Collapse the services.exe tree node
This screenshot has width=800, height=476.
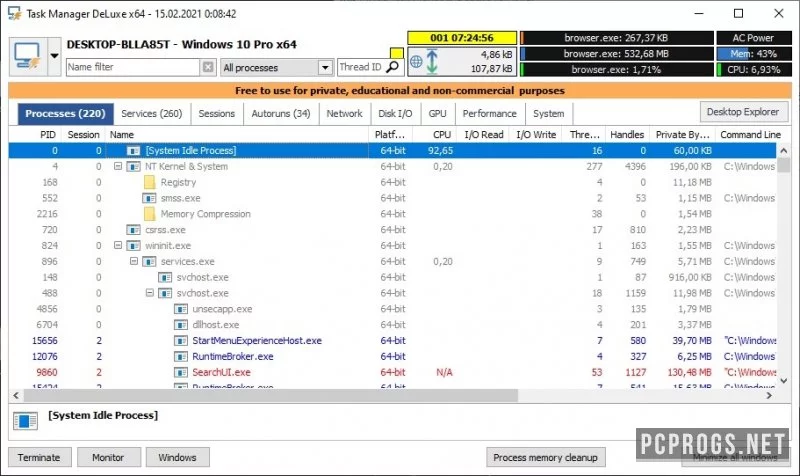pos(134,261)
